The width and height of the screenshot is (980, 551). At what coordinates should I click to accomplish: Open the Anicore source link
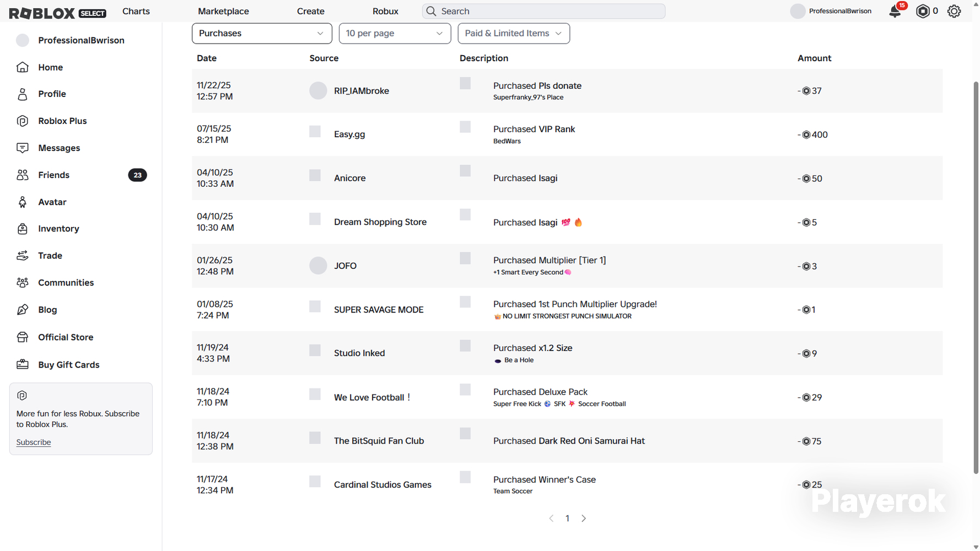350,178
